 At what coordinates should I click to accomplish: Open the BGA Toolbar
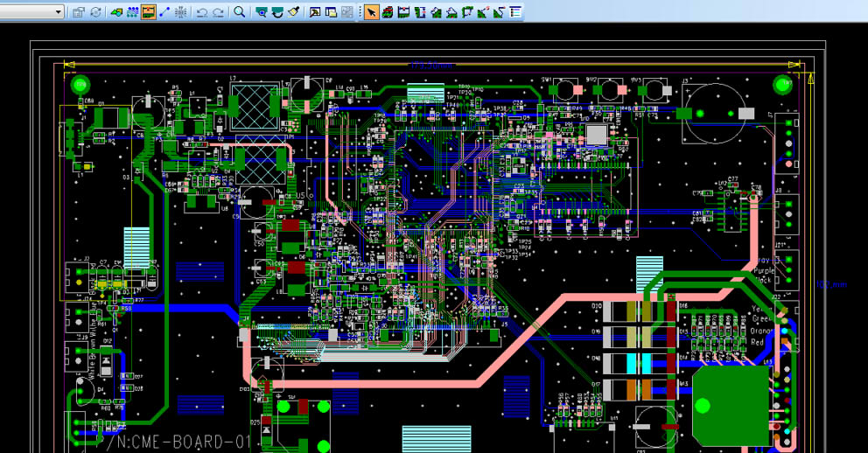tap(181, 12)
